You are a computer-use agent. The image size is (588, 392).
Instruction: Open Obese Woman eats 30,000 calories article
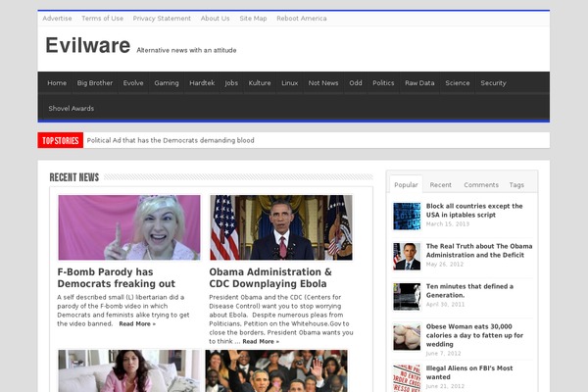474,335
